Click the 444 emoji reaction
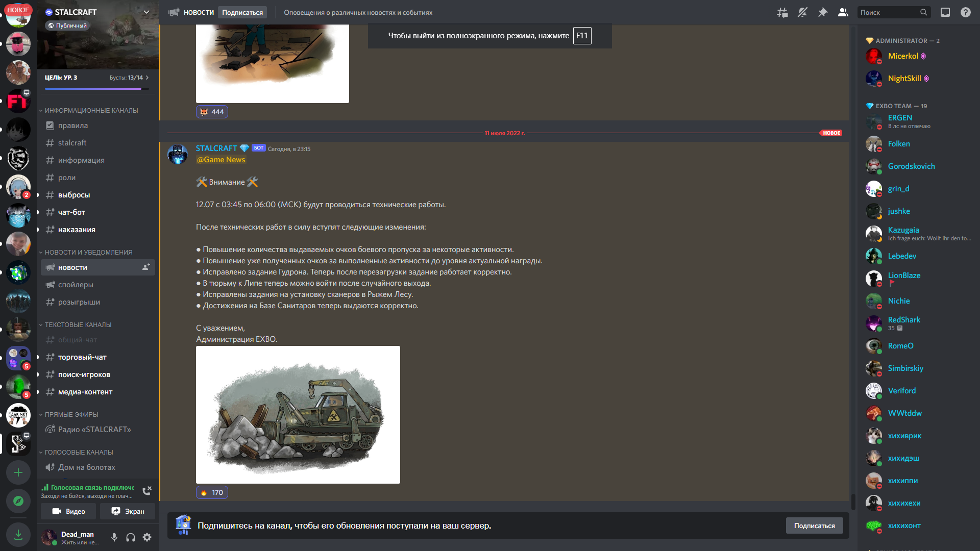Viewport: 980px width, 551px height. [212, 112]
